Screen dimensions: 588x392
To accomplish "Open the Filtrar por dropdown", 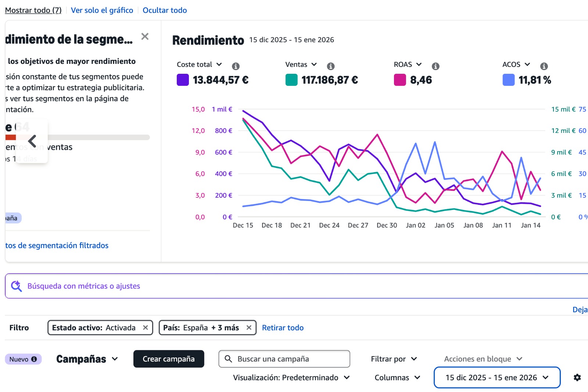I will pyautogui.click(x=394, y=359).
